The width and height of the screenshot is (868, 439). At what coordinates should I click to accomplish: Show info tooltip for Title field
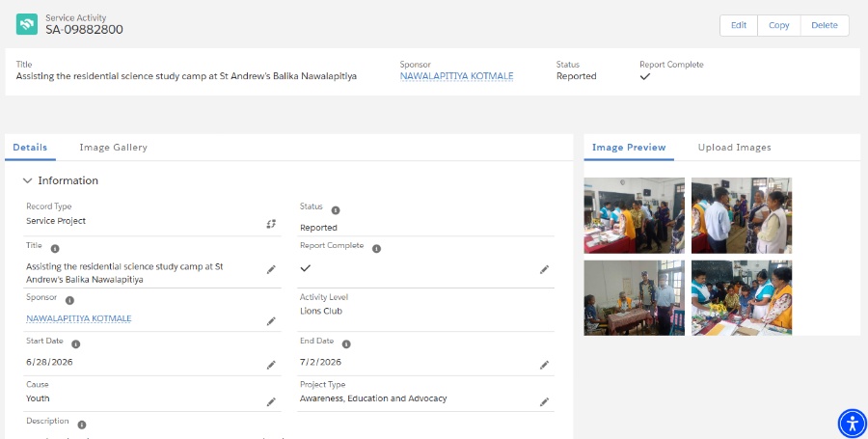click(x=55, y=249)
